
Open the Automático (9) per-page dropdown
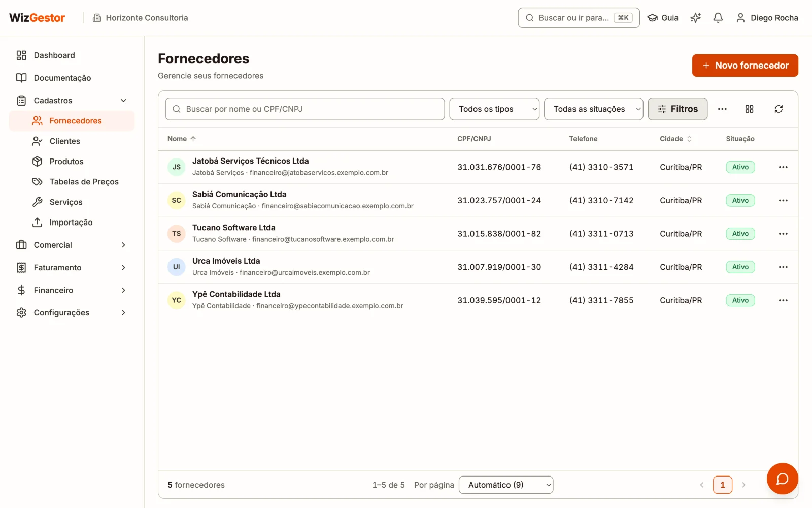click(x=506, y=485)
